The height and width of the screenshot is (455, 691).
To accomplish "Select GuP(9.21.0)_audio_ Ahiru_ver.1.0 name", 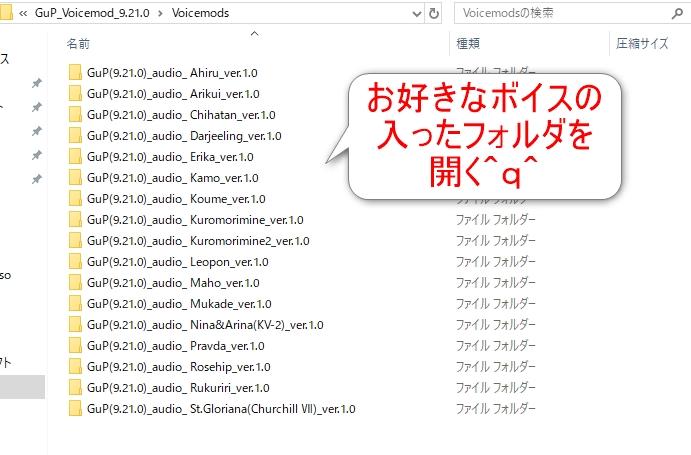I will coord(172,73).
